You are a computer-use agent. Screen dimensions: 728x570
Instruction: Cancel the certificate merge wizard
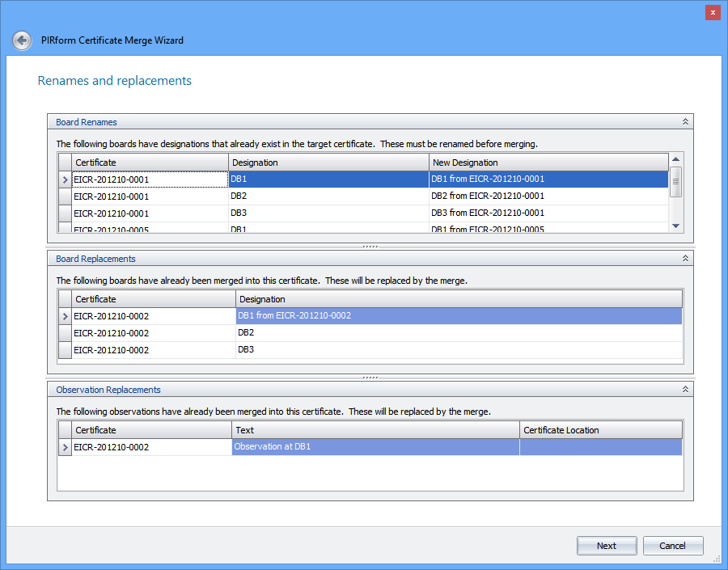coord(673,546)
